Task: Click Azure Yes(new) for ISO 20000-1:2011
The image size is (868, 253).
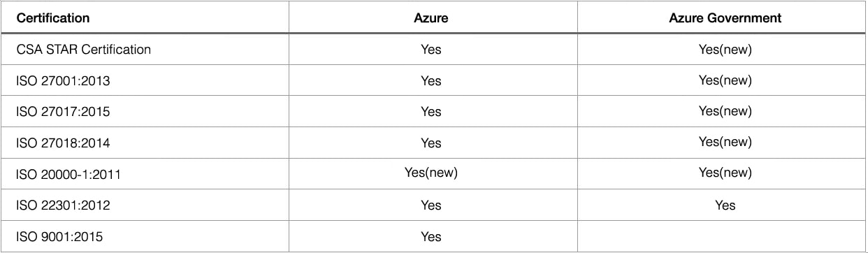Action: point(431,173)
